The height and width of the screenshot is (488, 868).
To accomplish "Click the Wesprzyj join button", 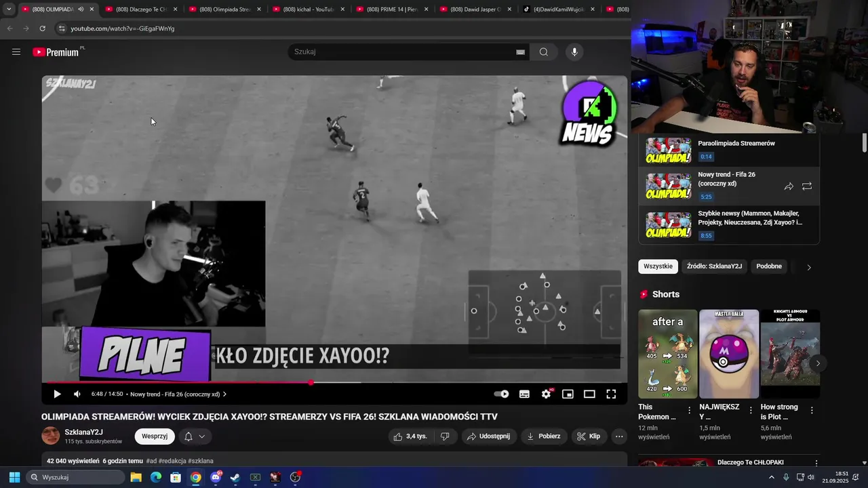I will [x=155, y=436].
